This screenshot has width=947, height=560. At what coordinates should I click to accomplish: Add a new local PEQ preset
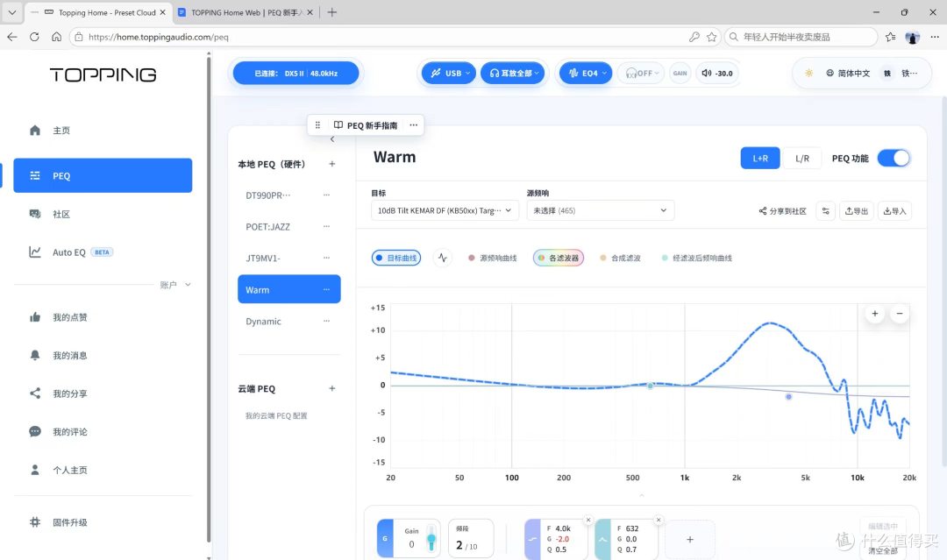click(332, 164)
